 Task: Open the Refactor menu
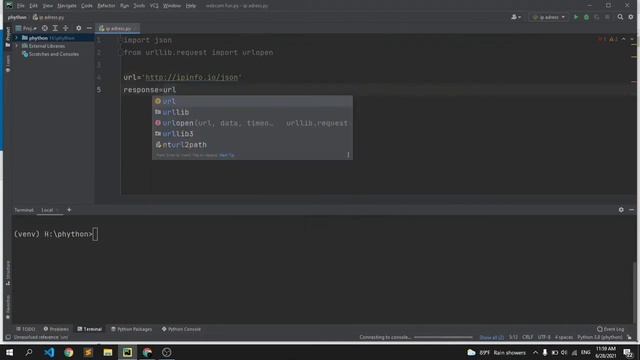coord(106,6)
